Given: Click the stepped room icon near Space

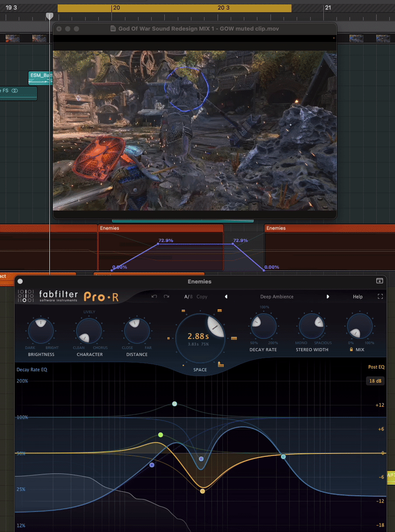Looking at the screenshot, I should pos(221,364).
